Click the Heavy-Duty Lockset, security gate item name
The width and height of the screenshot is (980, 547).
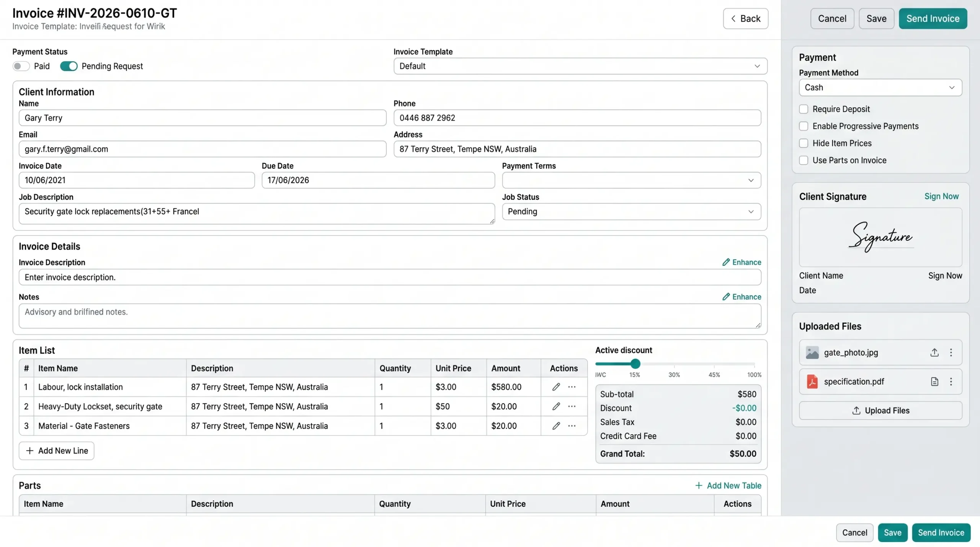(x=100, y=407)
